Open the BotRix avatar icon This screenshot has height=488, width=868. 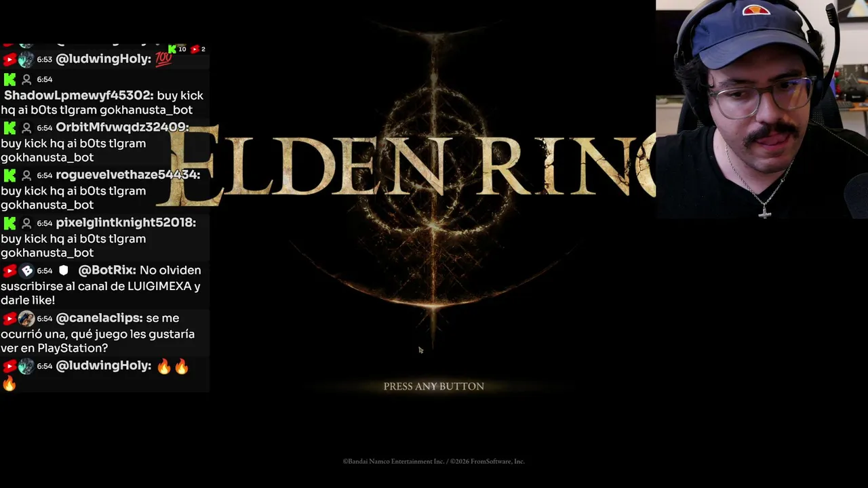click(x=26, y=270)
